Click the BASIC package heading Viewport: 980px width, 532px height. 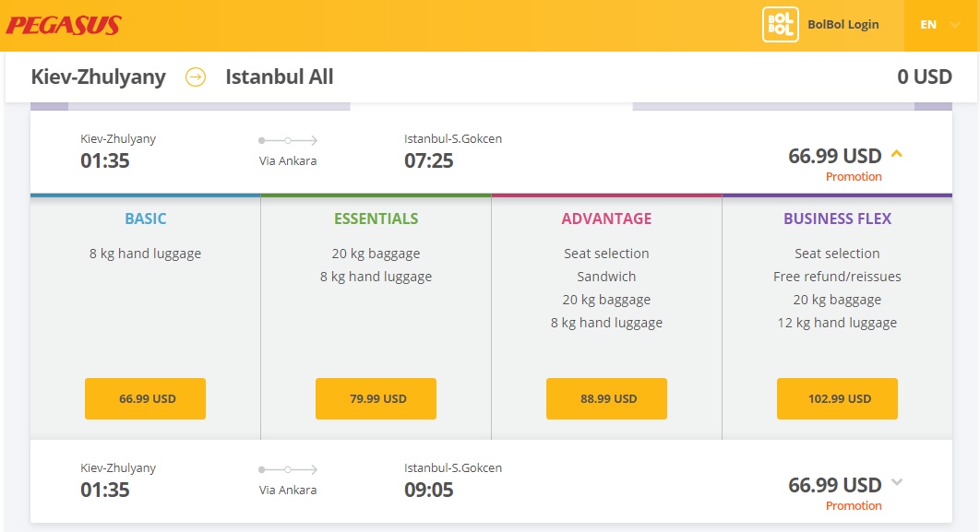(146, 219)
